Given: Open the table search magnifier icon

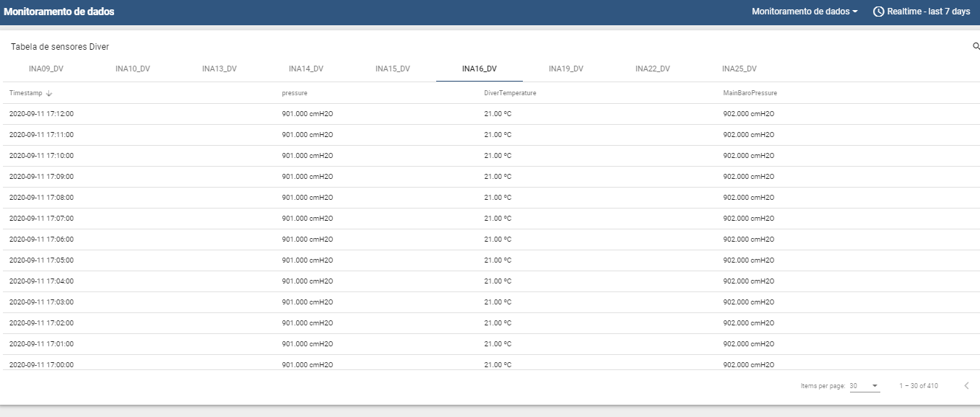Looking at the screenshot, I should [976, 47].
